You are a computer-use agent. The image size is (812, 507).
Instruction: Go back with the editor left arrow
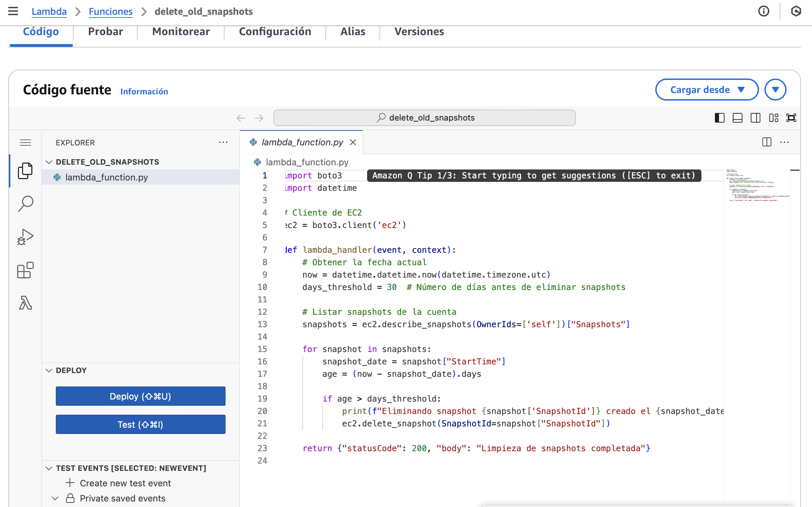241,118
